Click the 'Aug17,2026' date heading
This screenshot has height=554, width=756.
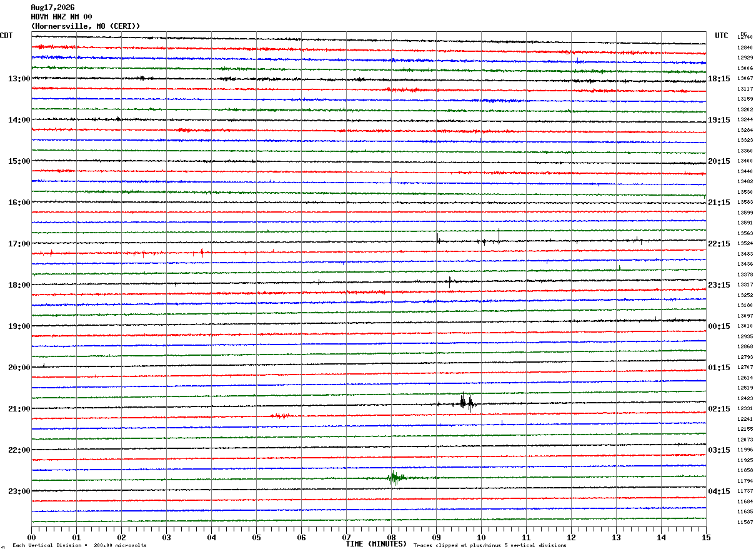52,8
